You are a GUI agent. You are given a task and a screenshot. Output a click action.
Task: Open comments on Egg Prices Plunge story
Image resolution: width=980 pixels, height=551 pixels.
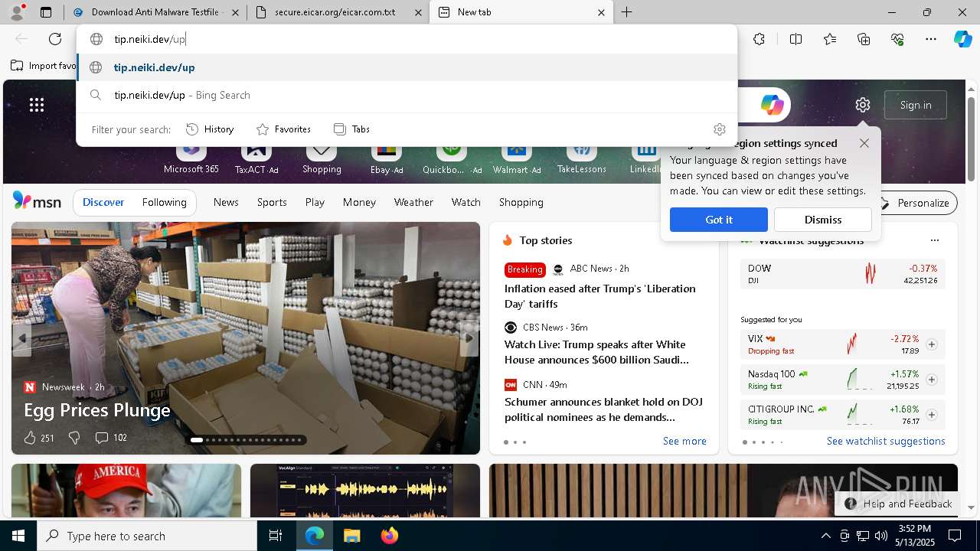[110, 438]
